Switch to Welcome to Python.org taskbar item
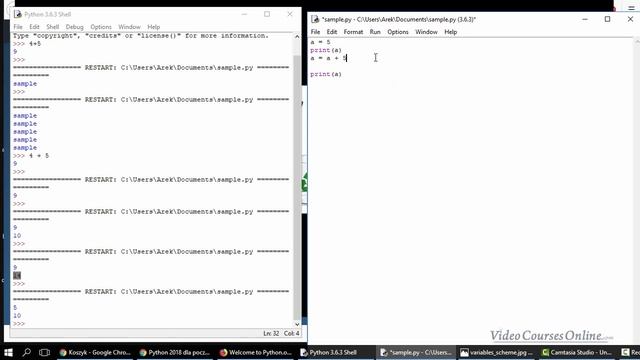Image resolution: width=640 pixels, height=360 pixels. (256, 352)
